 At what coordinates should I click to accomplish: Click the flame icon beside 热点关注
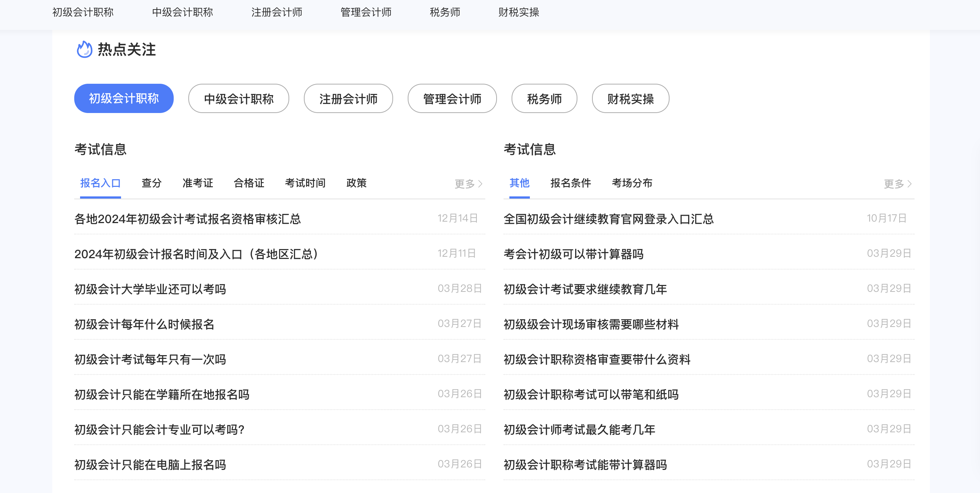pos(84,49)
